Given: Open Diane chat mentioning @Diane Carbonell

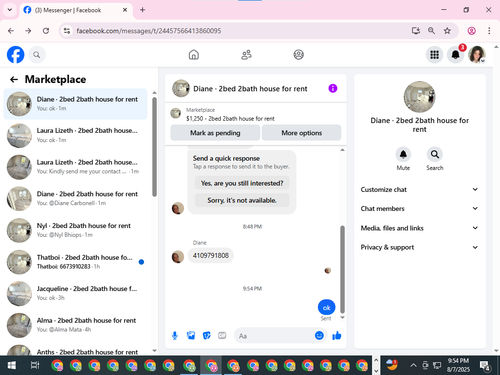Looking at the screenshot, I should point(76,198).
